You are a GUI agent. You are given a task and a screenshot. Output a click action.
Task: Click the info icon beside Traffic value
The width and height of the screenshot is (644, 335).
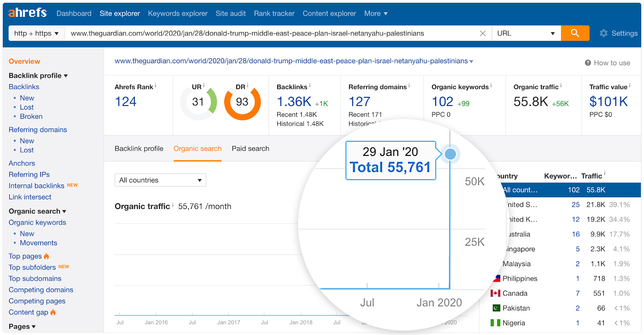tap(630, 86)
